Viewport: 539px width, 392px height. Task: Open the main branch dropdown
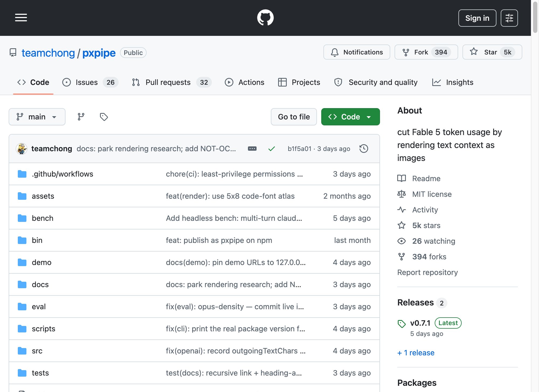(37, 117)
